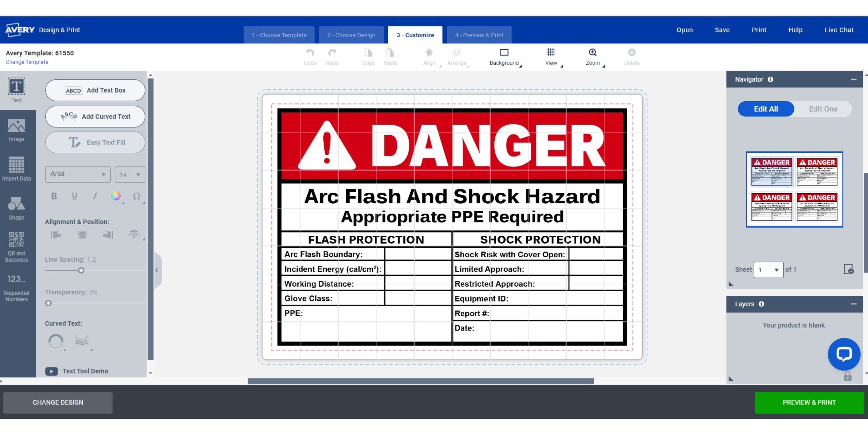Align text right

click(x=108, y=235)
